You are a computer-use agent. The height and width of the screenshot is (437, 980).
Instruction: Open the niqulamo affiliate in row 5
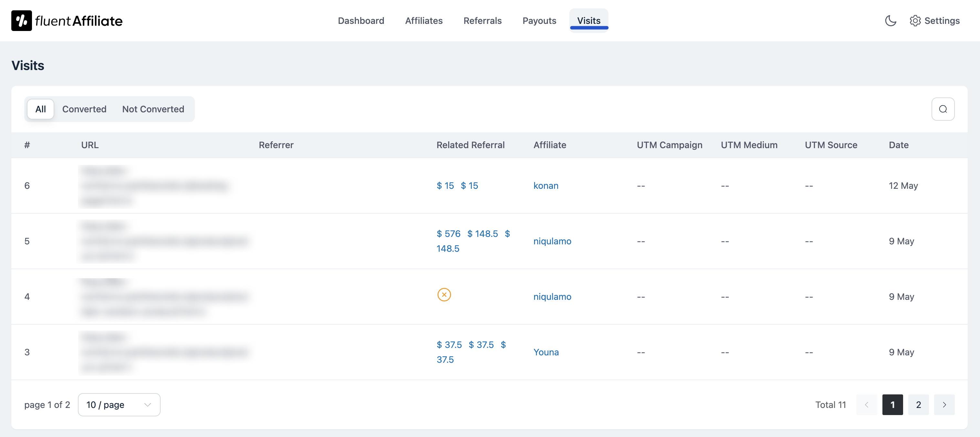(x=552, y=241)
